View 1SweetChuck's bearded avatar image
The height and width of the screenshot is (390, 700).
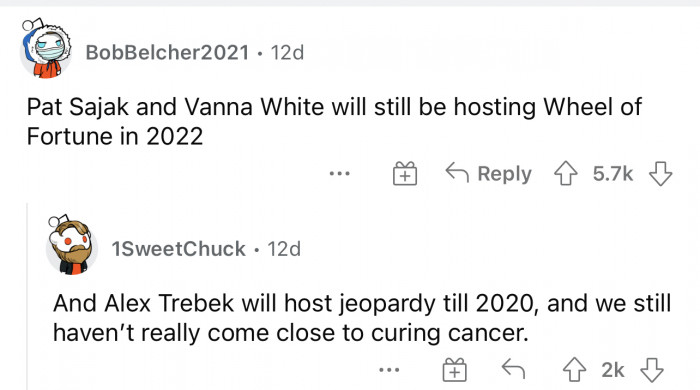71,245
